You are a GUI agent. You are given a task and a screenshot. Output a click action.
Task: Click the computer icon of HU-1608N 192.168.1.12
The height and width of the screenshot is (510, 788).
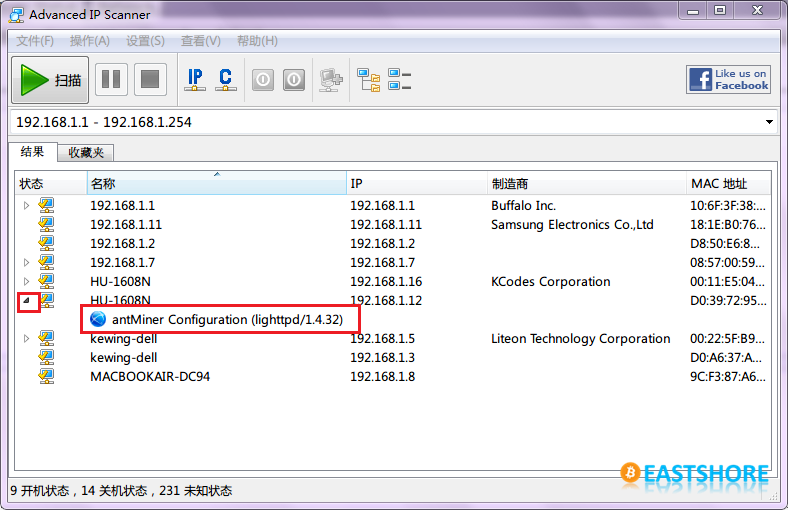46,300
